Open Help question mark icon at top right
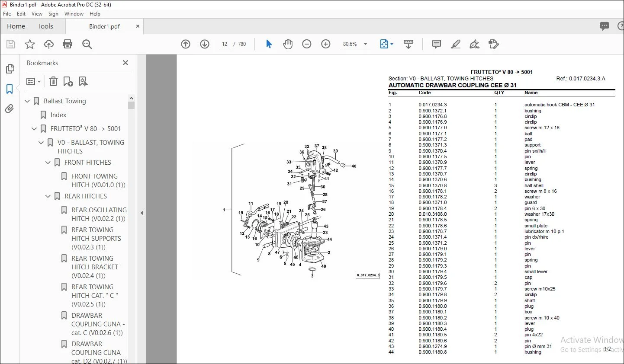Viewport: 624px width, 364px height. coord(621,26)
